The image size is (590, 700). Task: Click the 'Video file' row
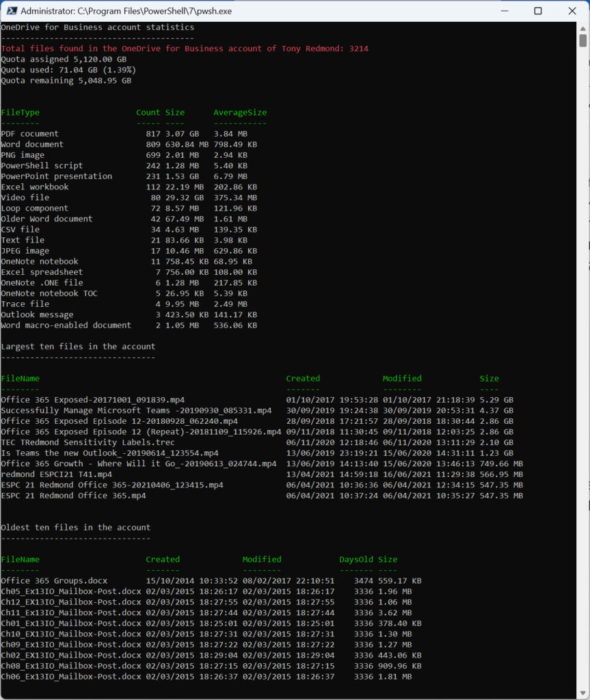coord(129,198)
